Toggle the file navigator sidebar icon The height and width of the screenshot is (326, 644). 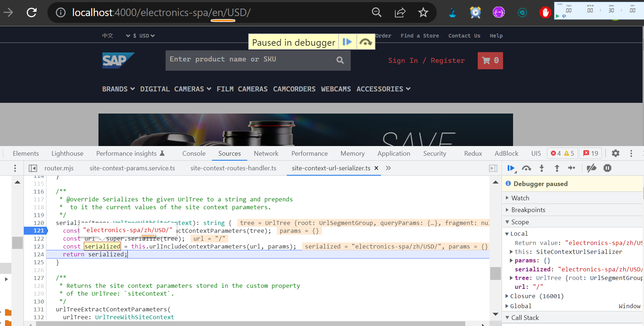[x=33, y=168]
